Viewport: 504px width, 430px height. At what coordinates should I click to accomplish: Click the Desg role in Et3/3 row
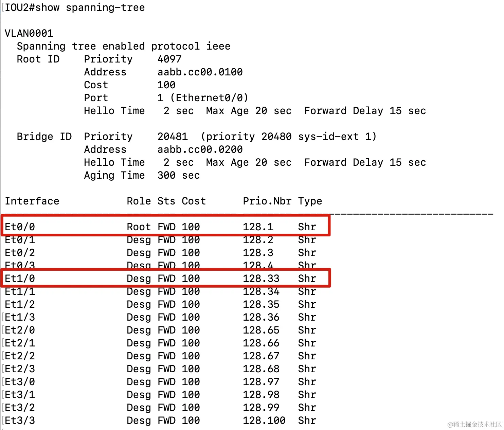139,421
